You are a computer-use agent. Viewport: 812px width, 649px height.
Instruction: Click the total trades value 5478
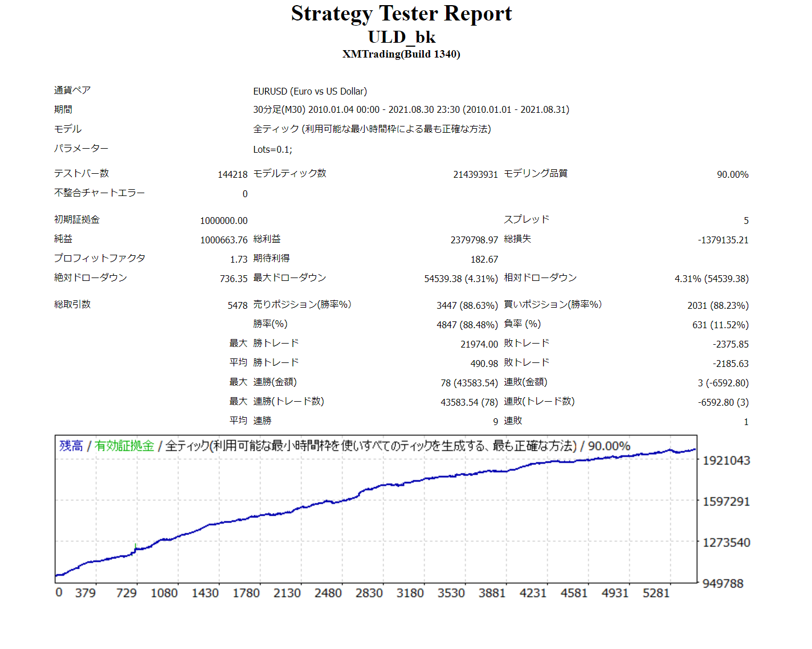(x=237, y=305)
